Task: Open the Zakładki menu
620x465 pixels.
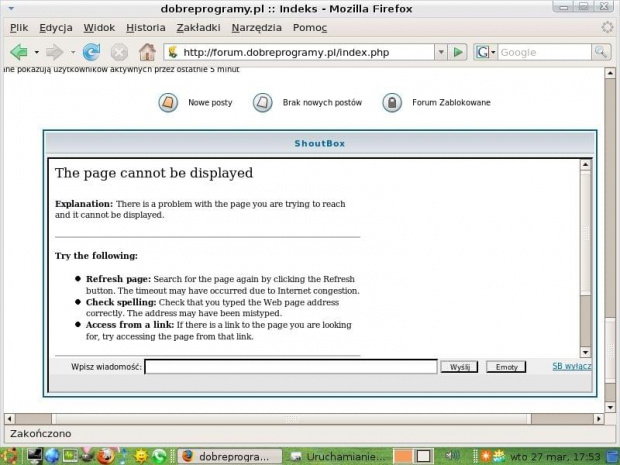Action: pos(198,27)
